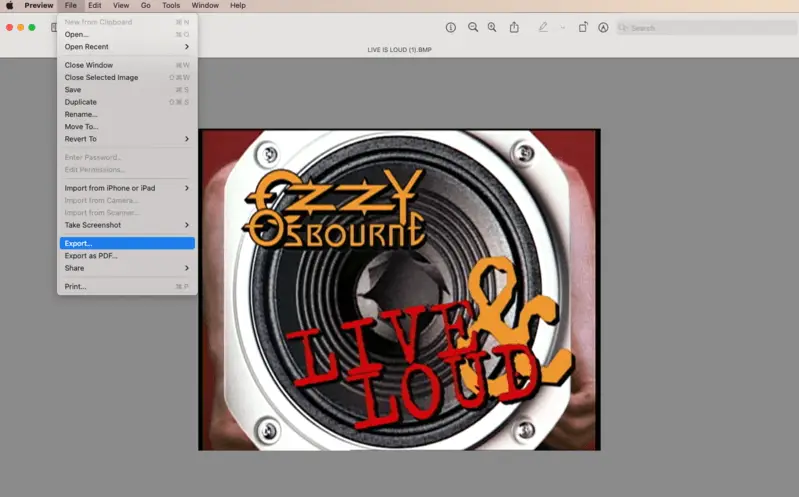Image resolution: width=799 pixels, height=497 pixels.
Task: Click into the Search field
Action: (x=706, y=28)
